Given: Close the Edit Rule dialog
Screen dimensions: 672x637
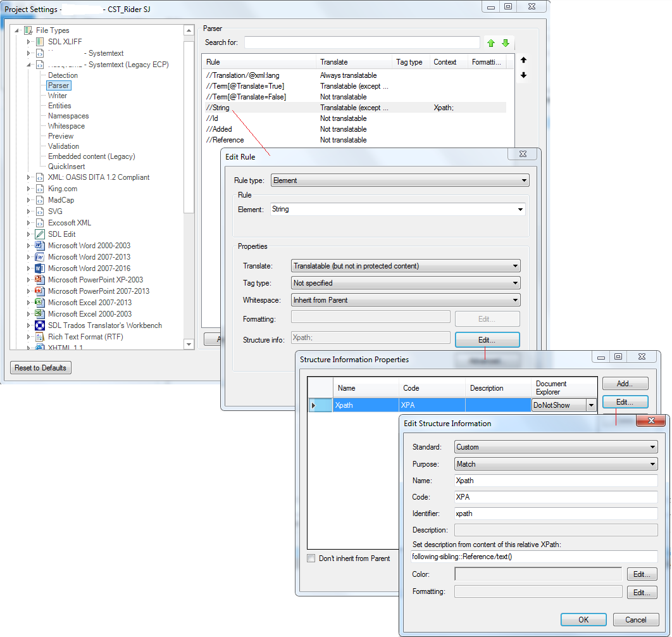Looking at the screenshot, I should pyautogui.click(x=523, y=154).
